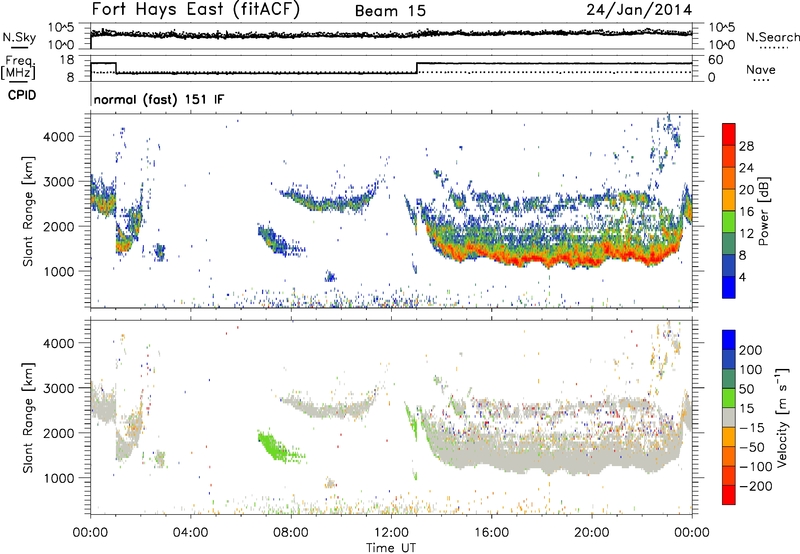Select the "200" label on Velocity colorbar
Screen dimensions: 800x554
click(x=751, y=350)
